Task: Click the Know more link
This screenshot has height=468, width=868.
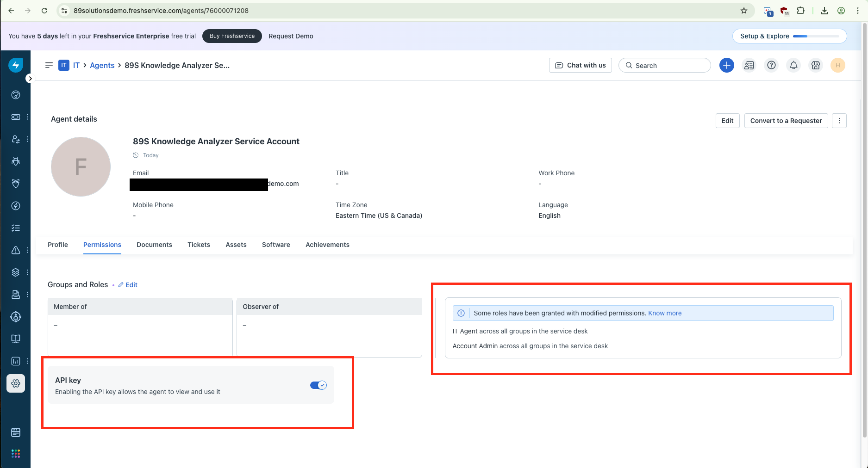Action: [x=665, y=313]
